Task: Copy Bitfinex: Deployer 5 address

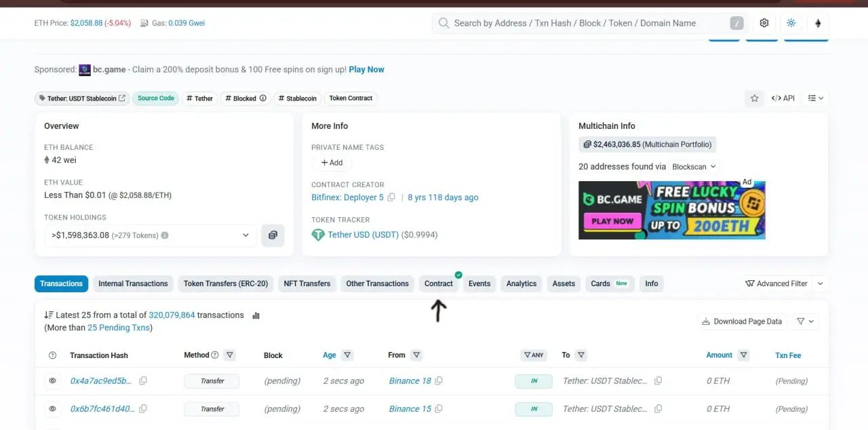Action: click(x=391, y=197)
